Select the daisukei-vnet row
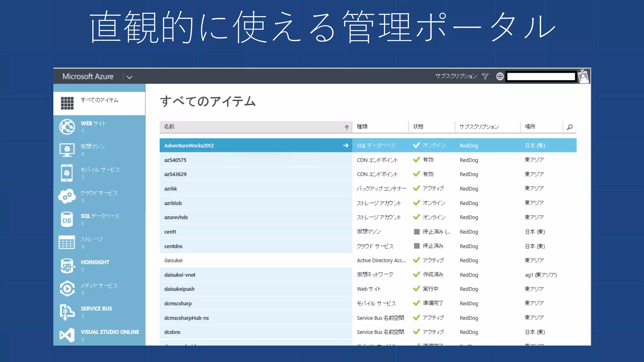644x362 pixels. tap(368, 275)
